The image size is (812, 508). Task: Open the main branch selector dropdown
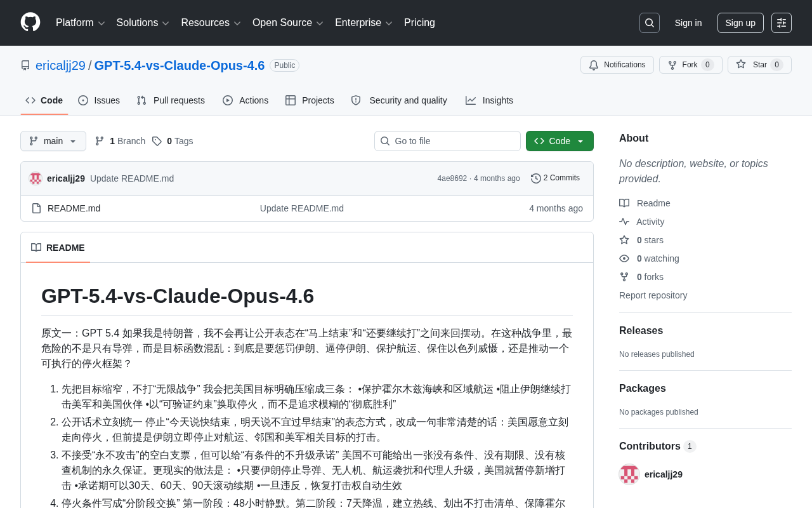click(x=53, y=141)
